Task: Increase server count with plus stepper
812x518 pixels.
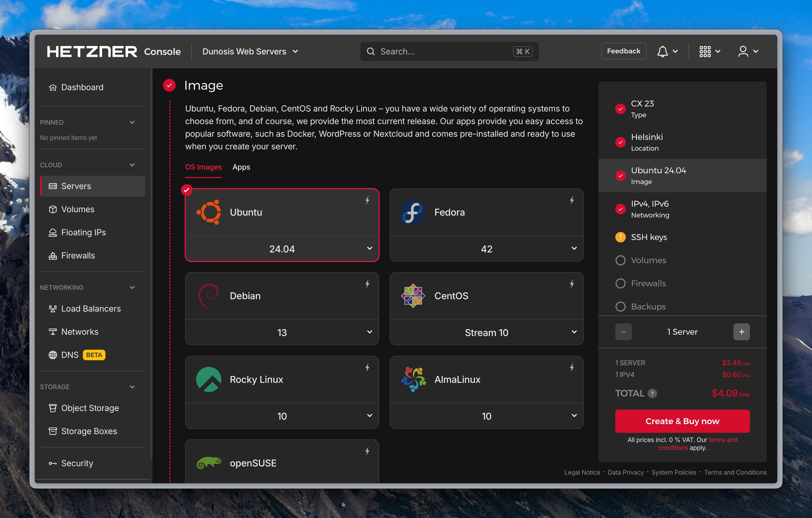Action: (742, 332)
